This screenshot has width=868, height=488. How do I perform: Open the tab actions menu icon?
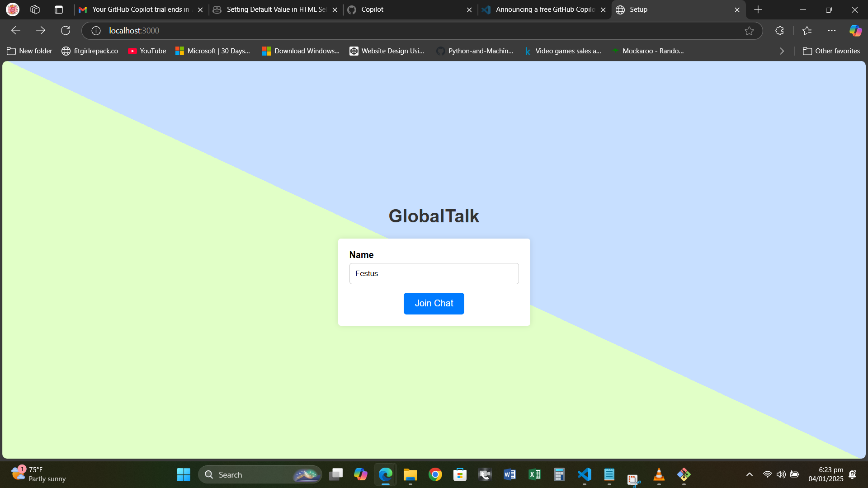tap(59, 9)
